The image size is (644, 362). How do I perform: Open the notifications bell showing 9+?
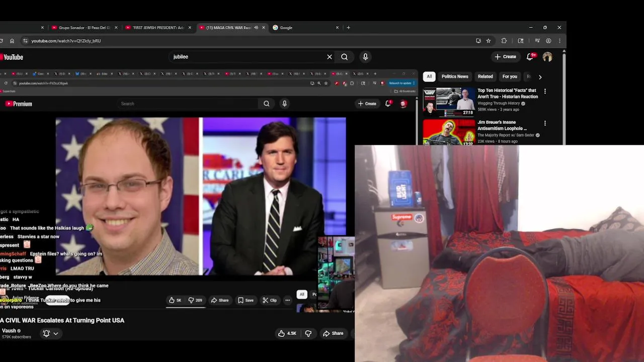pos(530,57)
